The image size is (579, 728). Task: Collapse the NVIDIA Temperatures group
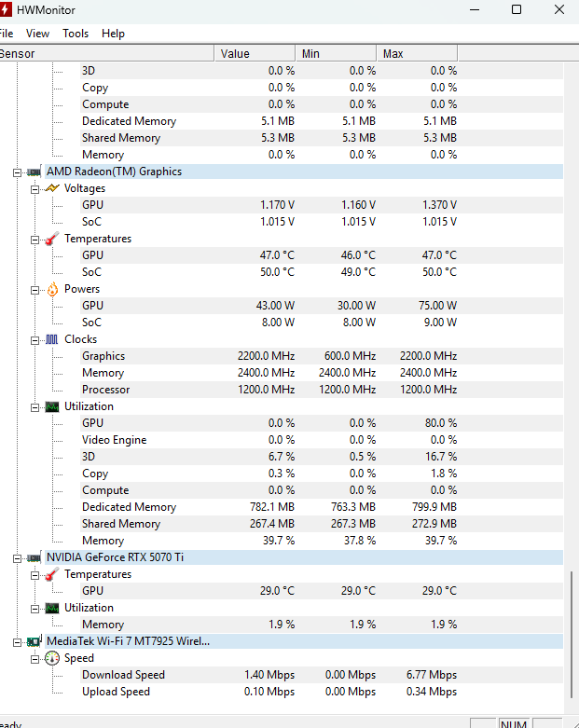[x=34, y=575]
